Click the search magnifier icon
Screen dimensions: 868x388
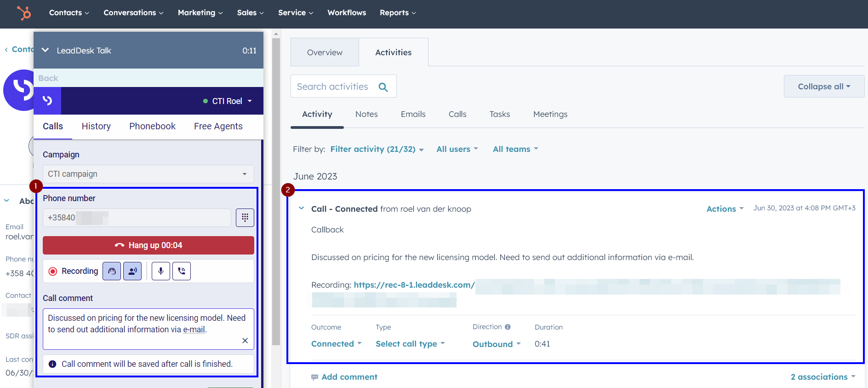(383, 87)
